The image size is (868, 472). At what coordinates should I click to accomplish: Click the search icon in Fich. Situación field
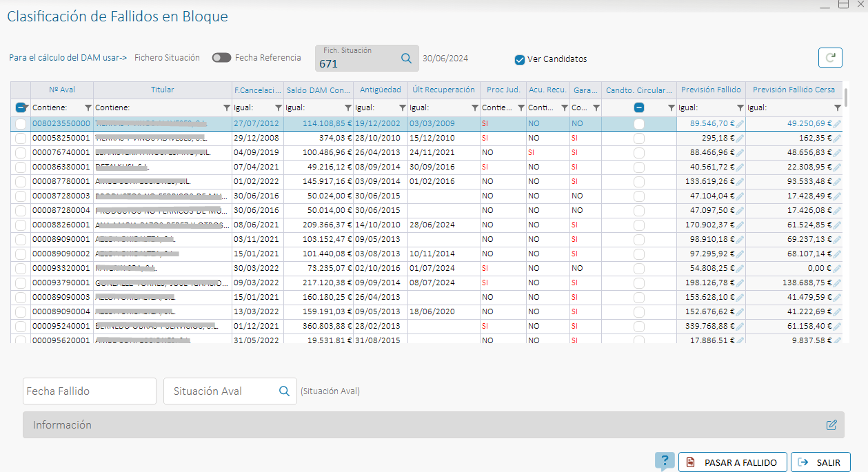406,59
